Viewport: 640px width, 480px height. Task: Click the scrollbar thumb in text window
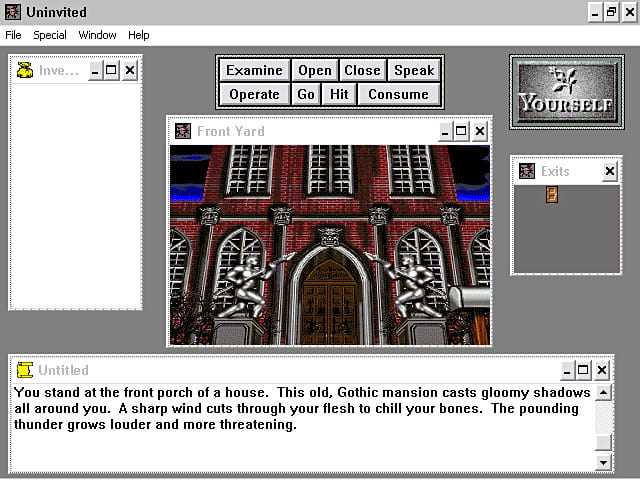click(x=604, y=442)
